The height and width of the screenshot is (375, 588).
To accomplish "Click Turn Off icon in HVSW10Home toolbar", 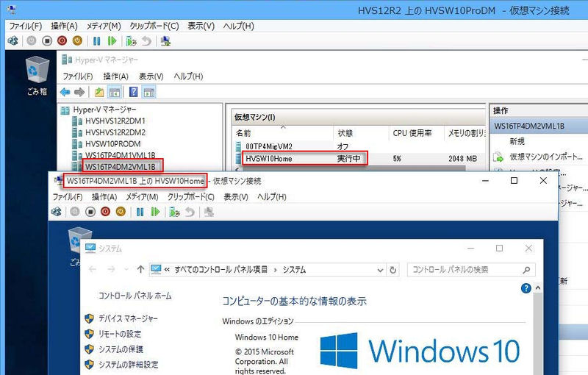I will pos(90,212).
